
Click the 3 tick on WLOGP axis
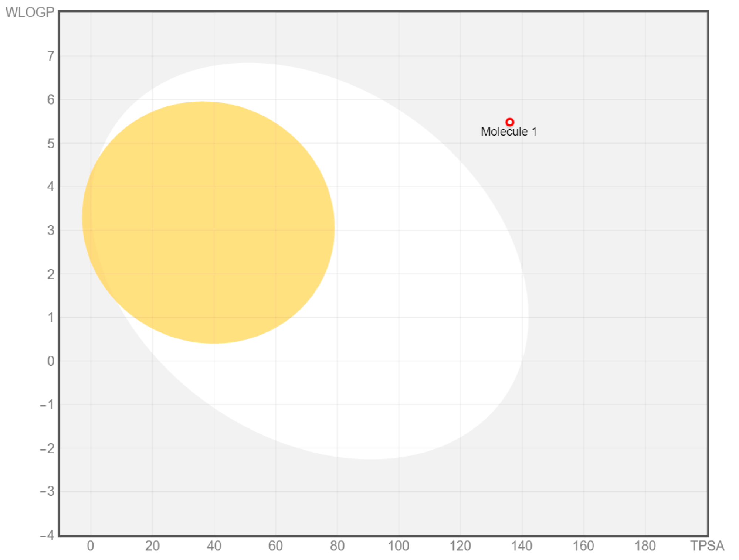51,231
